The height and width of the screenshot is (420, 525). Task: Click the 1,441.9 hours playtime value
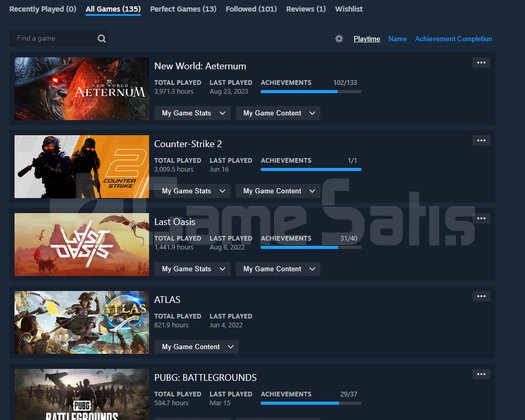[x=174, y=247]
